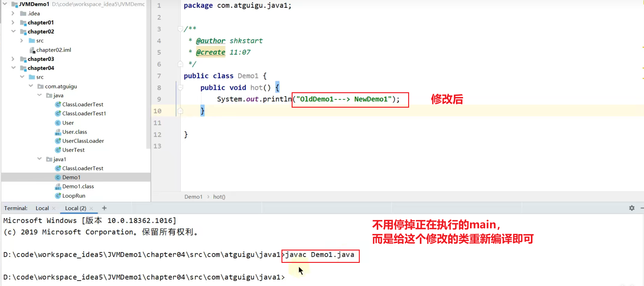This screenshot has height=286, width=644.
Task: Open the User class file
Action: tap(68, 123)
